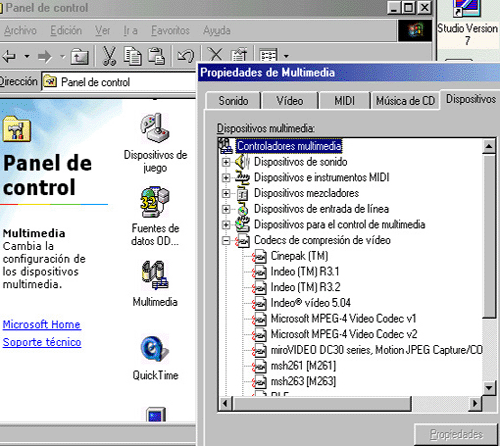
Task: Click the Up one level folder icon
Action: pos(80,56)
